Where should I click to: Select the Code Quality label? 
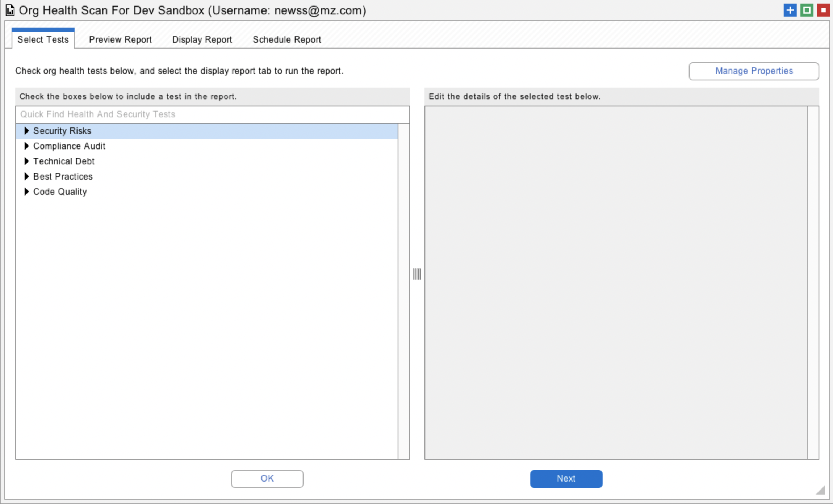click(60, 192)
